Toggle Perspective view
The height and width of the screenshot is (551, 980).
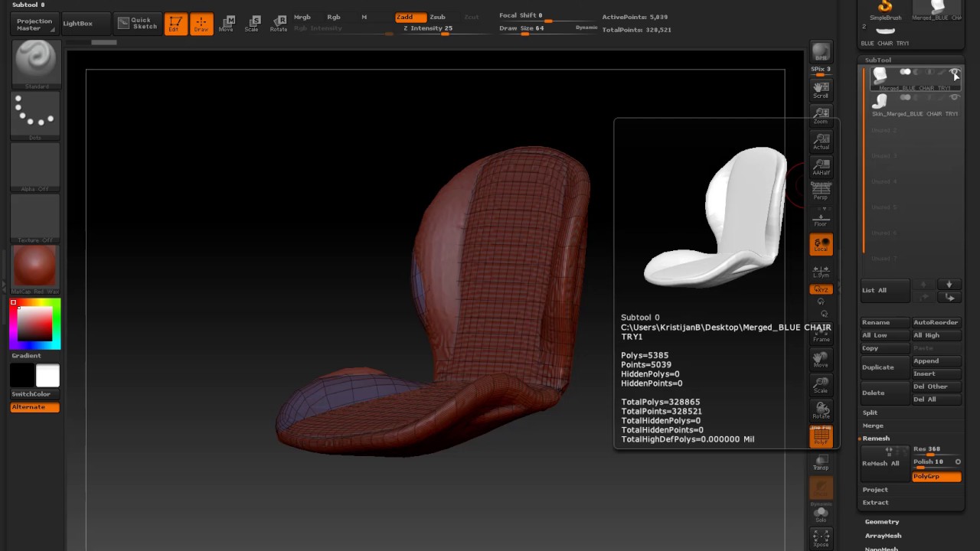[x=821, y=191]
